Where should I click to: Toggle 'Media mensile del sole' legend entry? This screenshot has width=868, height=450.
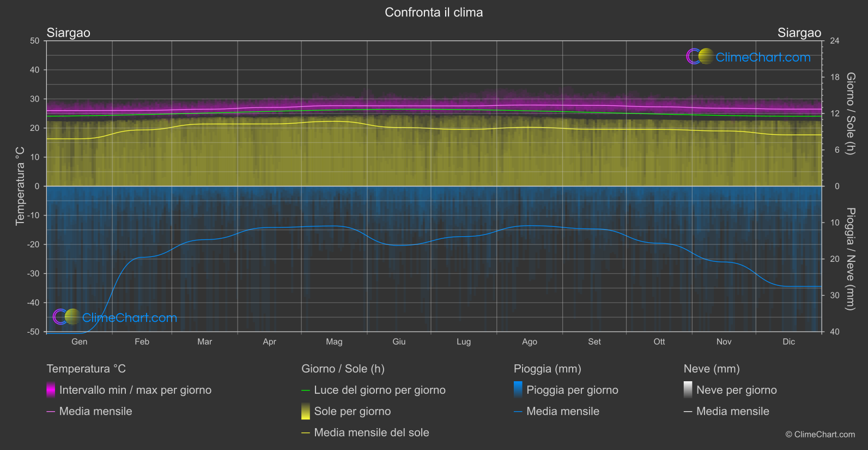pyautogui.click(x=365, y=433)
